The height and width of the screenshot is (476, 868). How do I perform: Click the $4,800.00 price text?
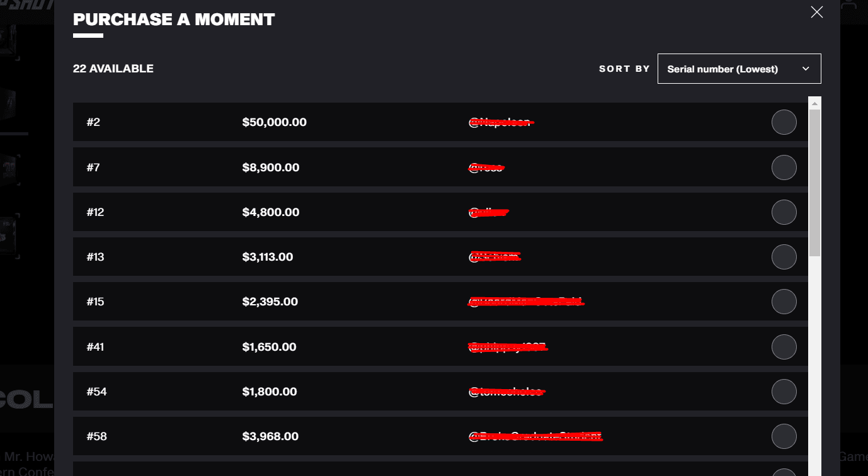(x=270, y=212)
